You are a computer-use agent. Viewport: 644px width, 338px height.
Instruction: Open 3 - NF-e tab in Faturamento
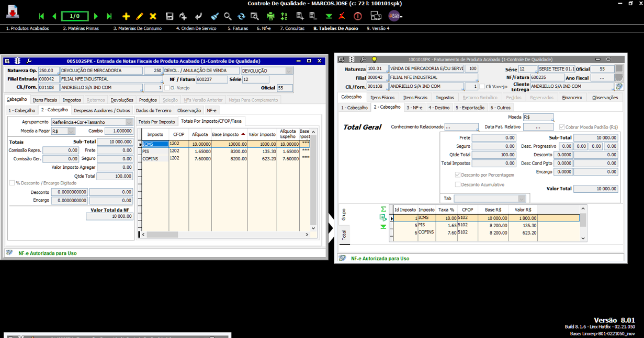414,108
